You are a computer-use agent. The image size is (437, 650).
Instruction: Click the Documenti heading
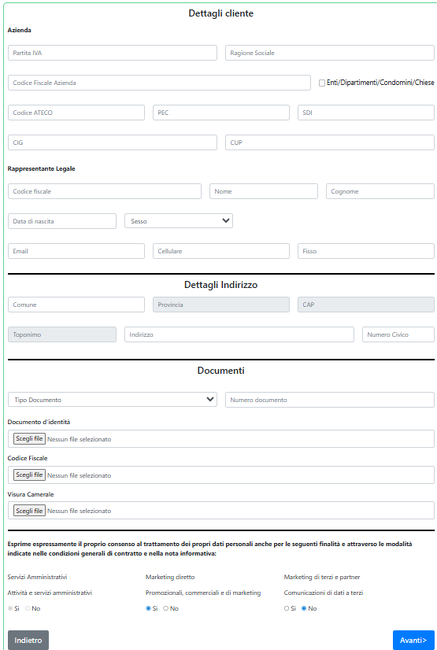[x=221, y=371]
